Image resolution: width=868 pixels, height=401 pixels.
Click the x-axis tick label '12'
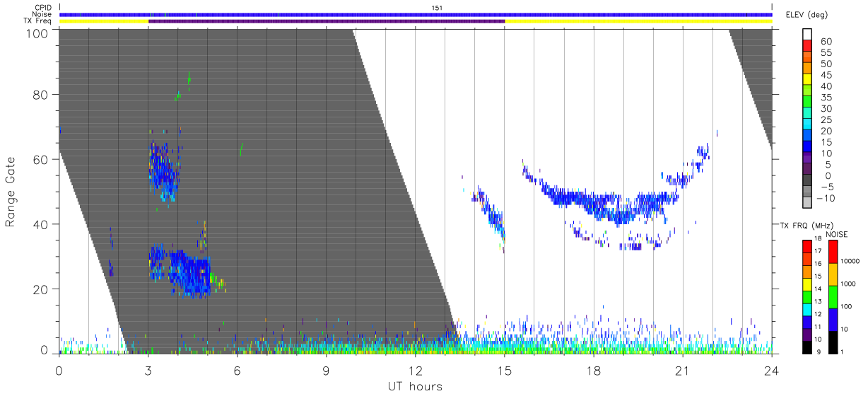(x=416, y=370)
